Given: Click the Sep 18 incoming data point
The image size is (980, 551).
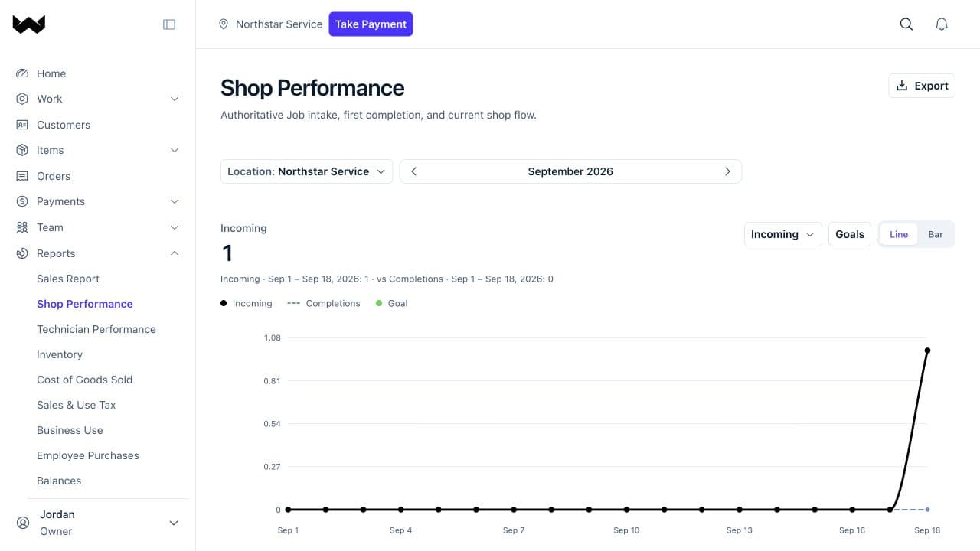Looking at the screenshot, I should pos(927,350).
